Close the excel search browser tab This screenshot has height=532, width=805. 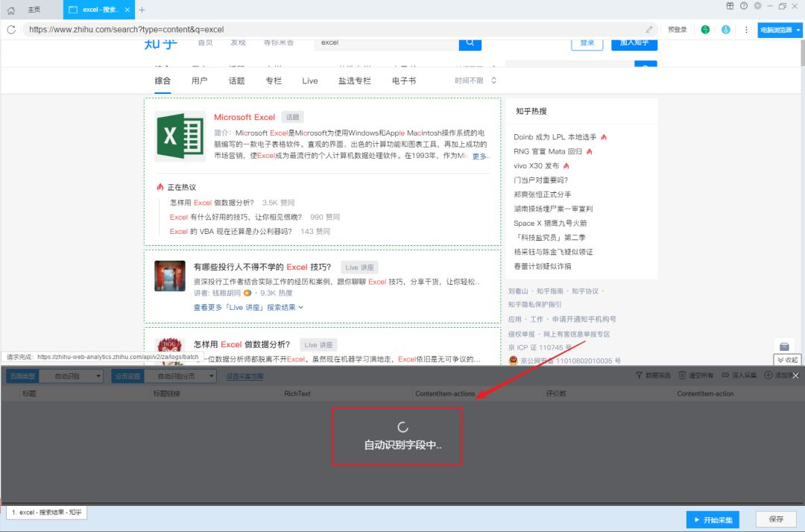point(127,10)
